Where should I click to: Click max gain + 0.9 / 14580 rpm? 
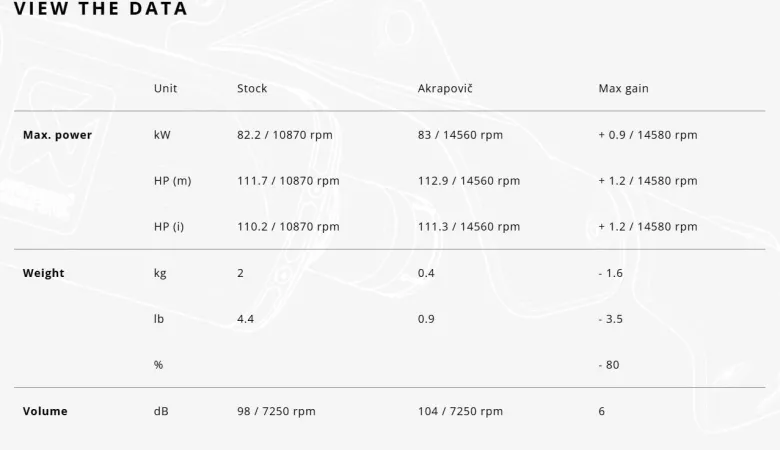pos(648,135)
